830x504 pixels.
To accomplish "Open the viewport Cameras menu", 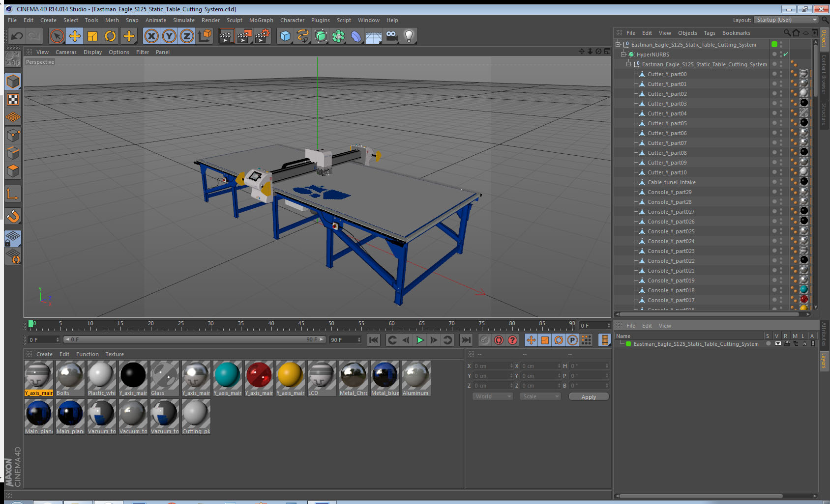I will click(66, 52).
